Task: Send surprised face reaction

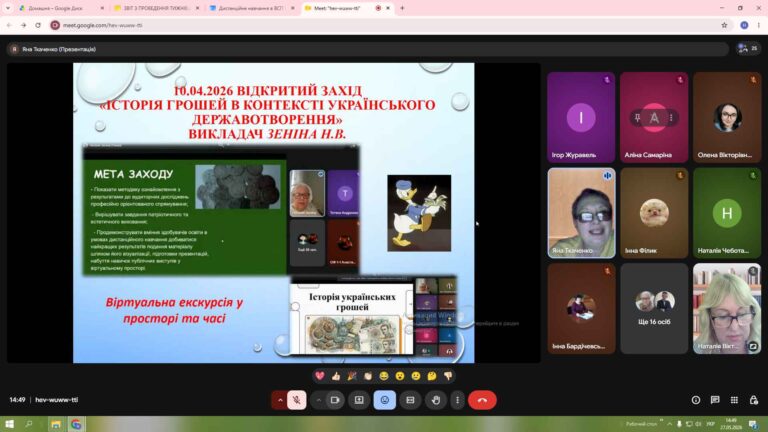Action: [400, 376]
